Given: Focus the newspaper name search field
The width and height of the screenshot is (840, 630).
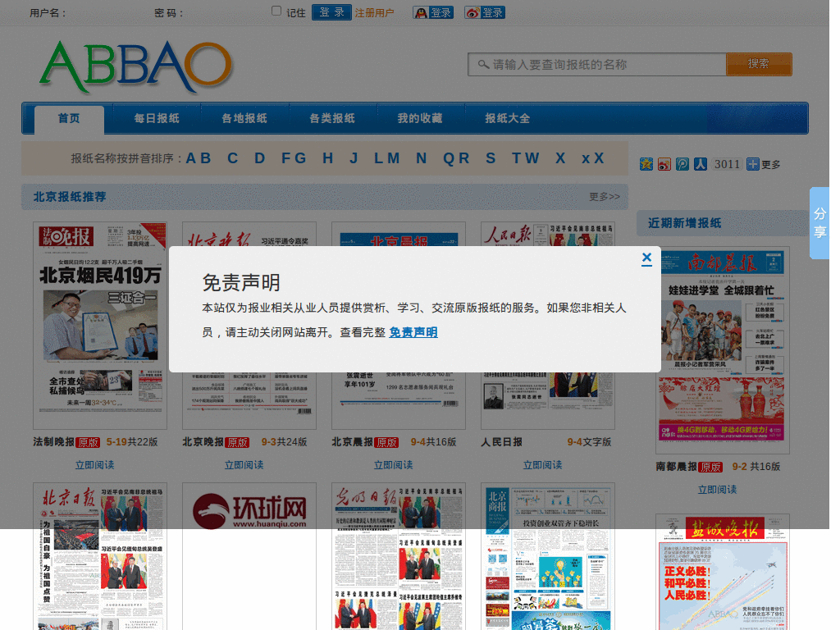Looking at the screenshot, I should point(597,64).
